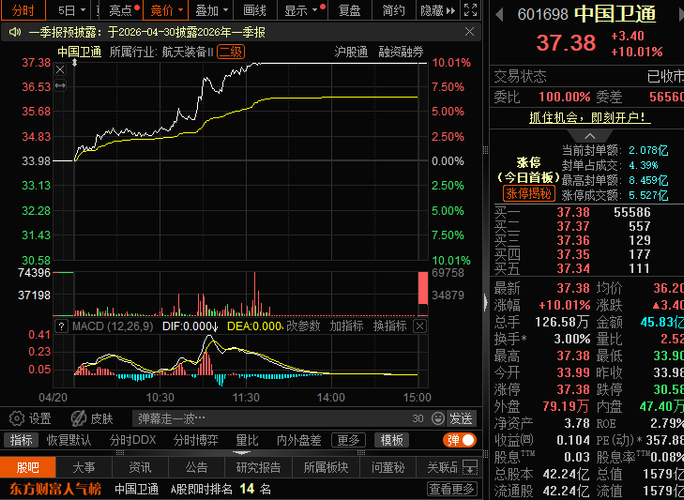Click the 中国卫通 stock name header

click(615, 14)
